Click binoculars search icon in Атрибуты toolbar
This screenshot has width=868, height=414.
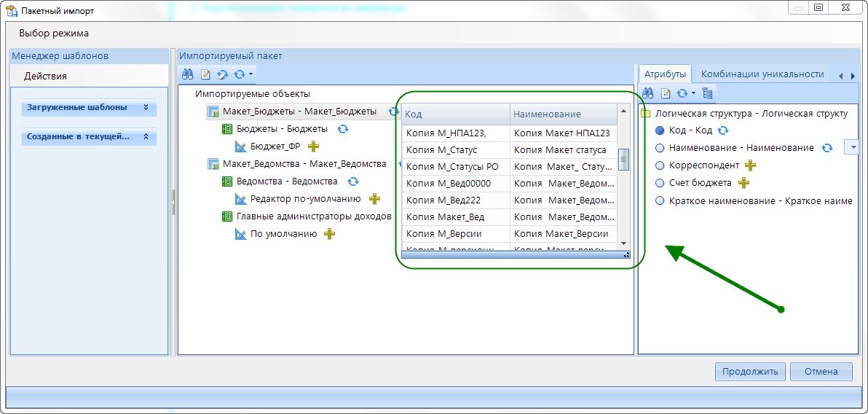(x=648, y=93)
